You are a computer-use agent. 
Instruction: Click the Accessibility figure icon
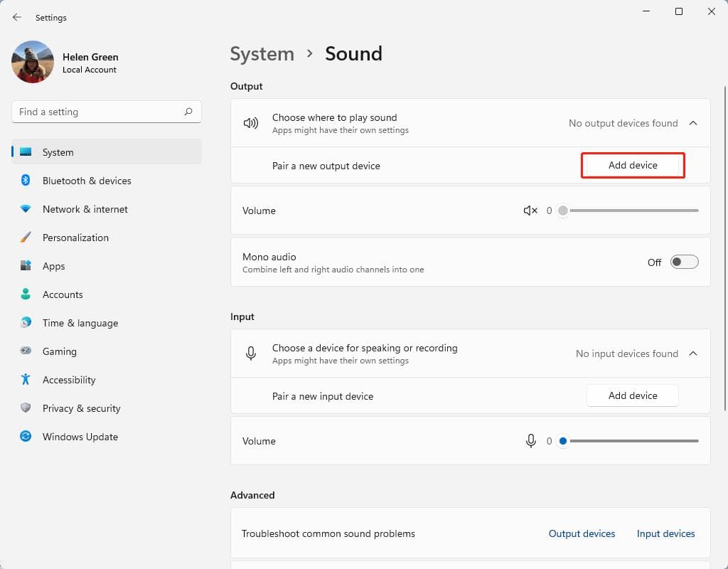pos(26,380)
